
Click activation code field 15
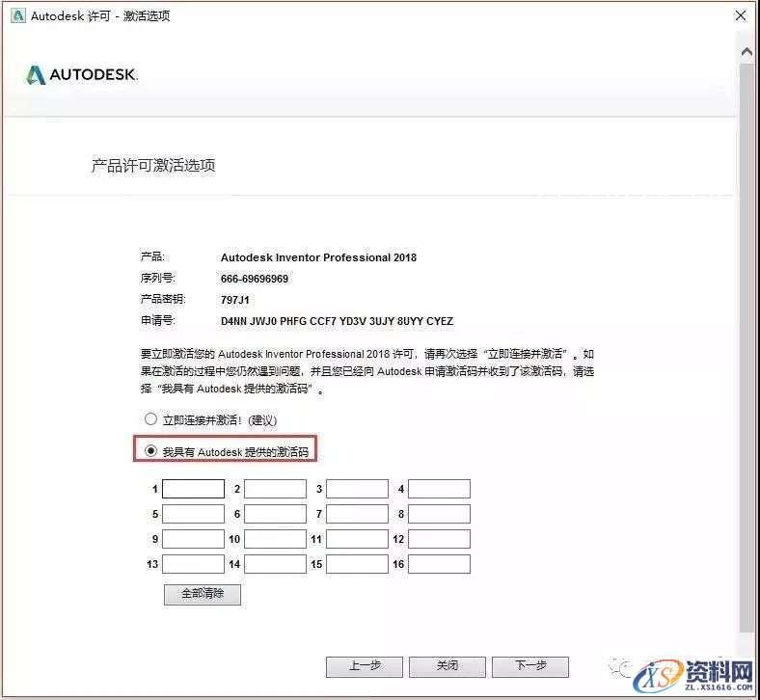(357, 564)
